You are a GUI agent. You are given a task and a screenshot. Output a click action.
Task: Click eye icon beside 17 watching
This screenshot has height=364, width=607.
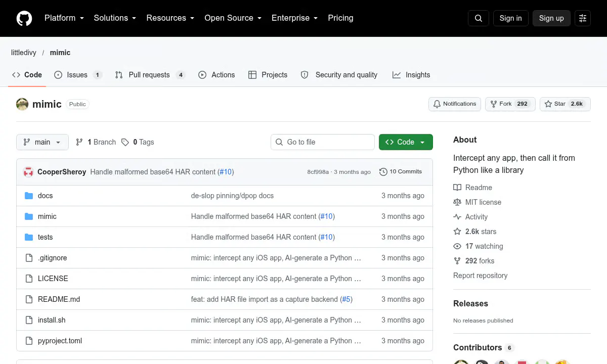click(x=457, y=246)
